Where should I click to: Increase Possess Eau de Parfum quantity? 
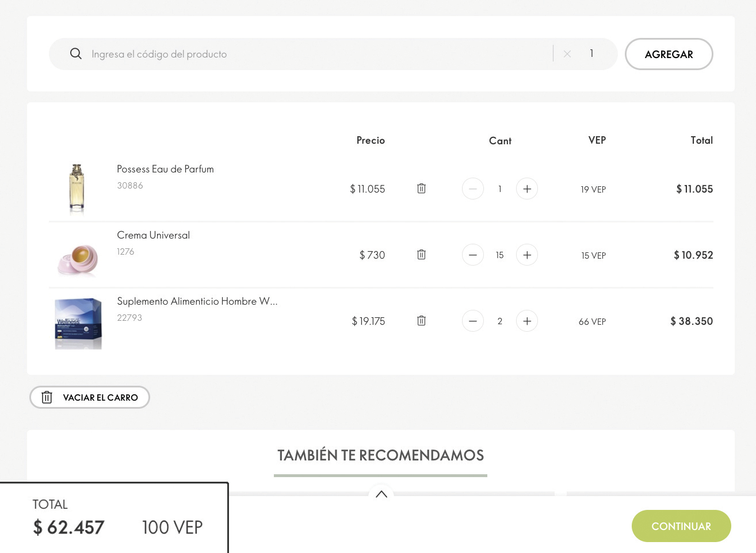(526, 189)
